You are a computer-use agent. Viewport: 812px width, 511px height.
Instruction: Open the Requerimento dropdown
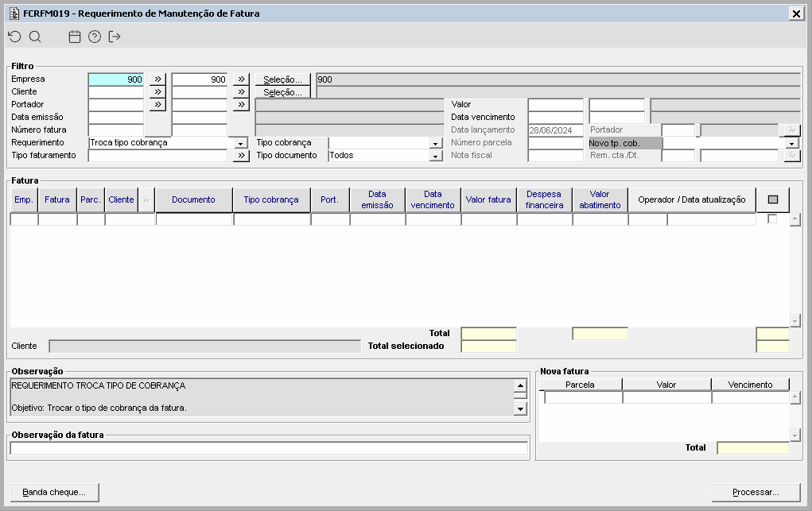(241, 143)
